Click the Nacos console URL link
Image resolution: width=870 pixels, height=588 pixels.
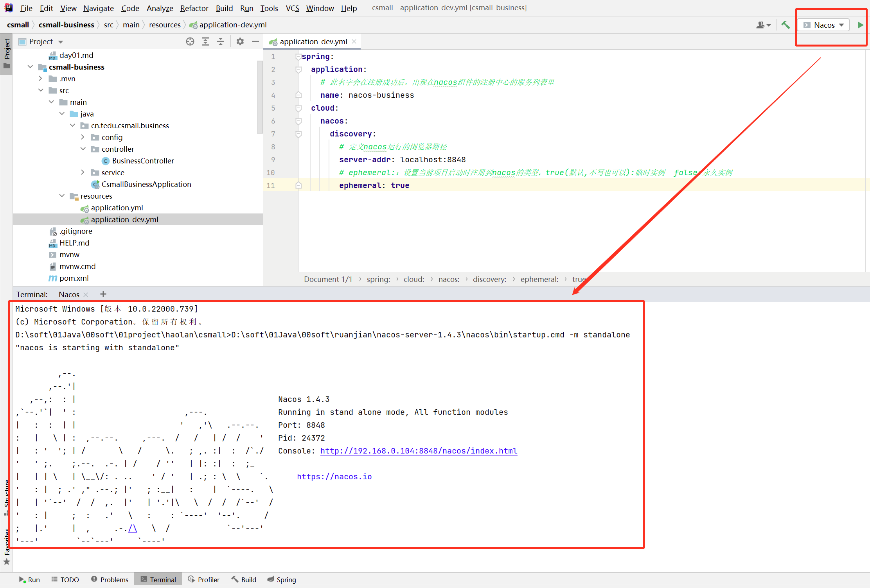tap(419, 451)
